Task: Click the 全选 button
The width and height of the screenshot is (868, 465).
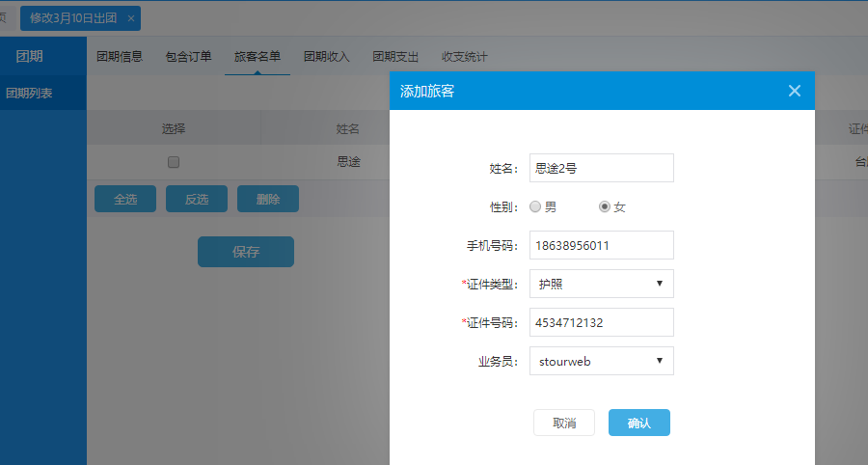Action: [x=125, y=199]
